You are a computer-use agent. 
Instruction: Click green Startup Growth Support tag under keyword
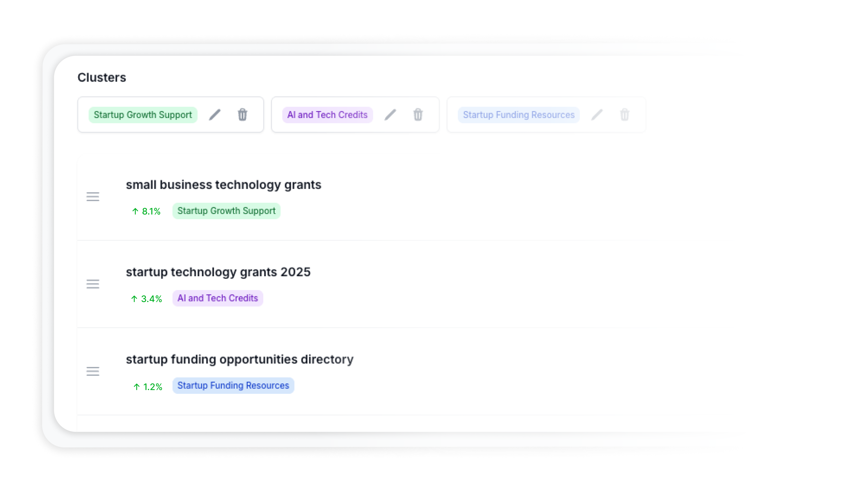(x=226, y=211)
